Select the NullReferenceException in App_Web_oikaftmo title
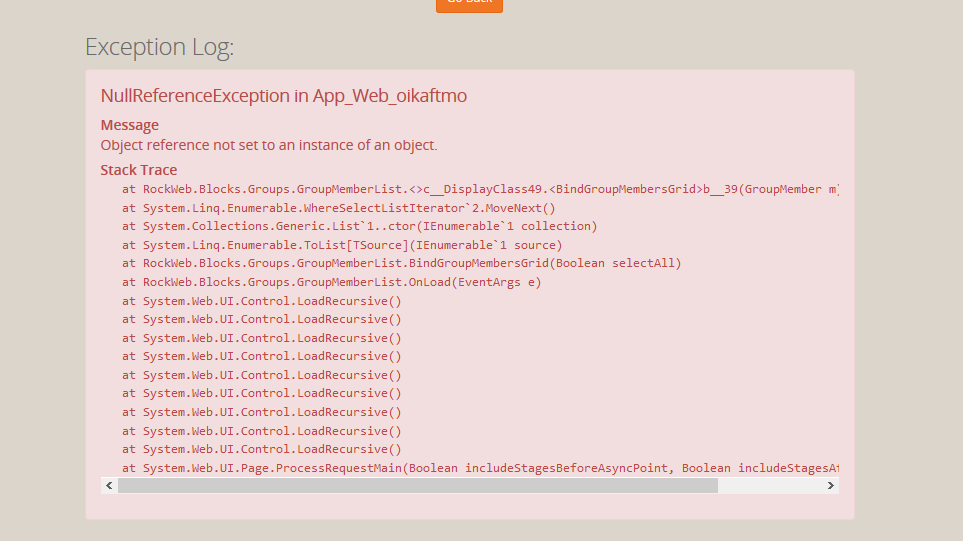The height and width of the screenshot is (541, 963). coord(283,96)
